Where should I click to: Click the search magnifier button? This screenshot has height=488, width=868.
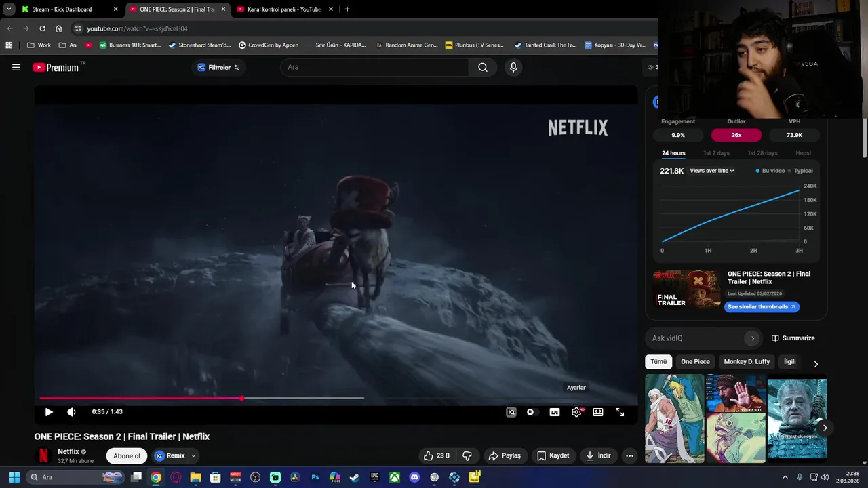point(483,67)
